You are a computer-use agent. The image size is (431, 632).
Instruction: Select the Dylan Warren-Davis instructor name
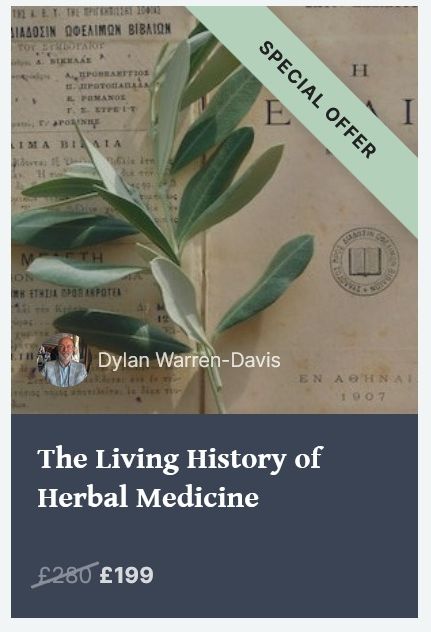pyautogui.click(x=189, y=360)
